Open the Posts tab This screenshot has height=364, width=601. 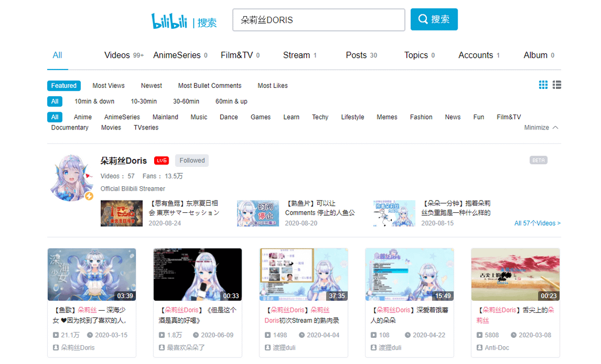[357, 55]
